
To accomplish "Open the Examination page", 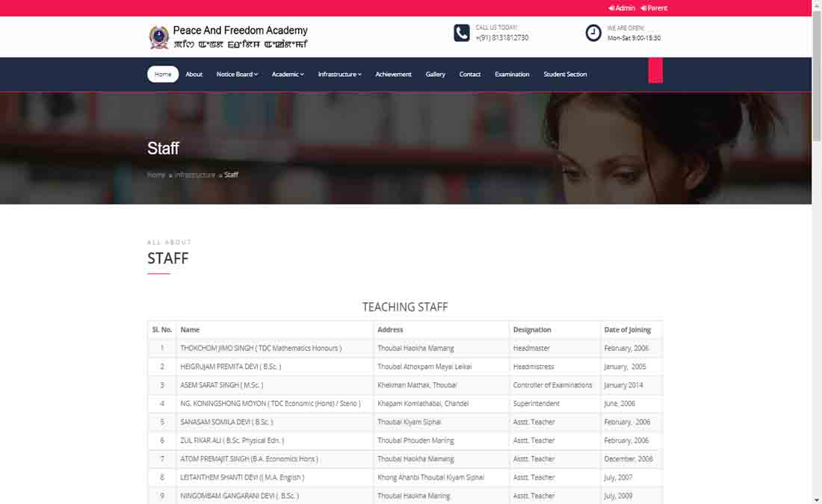I will click(512, 75).
